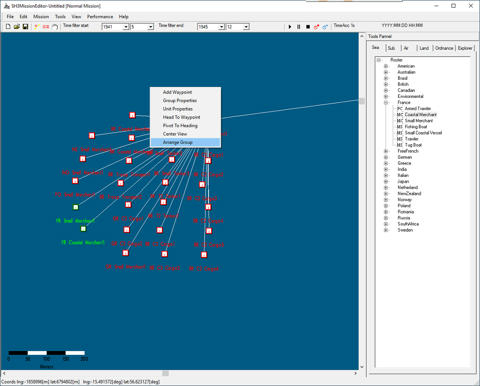Open the Help menu

124,16
